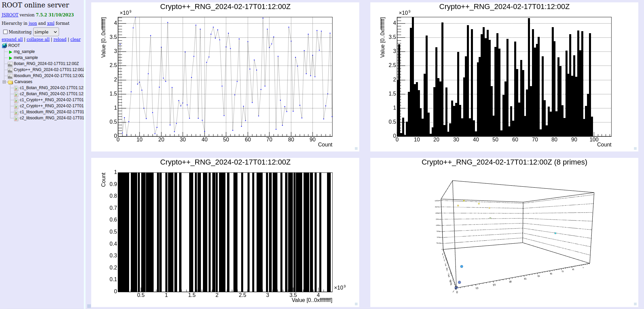The image size is (644, 309).
Task: Click the histogram icon for libsodium_RNG
Action: click(x=10, y=76)
